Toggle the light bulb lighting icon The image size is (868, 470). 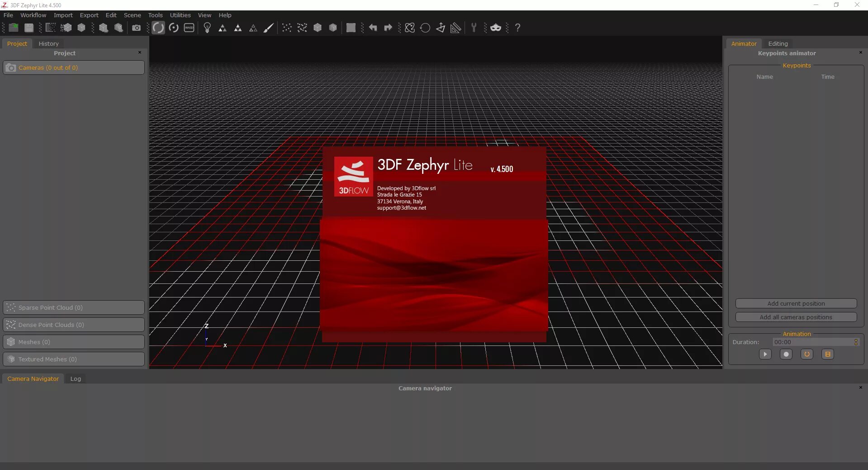pyautogui.click(x=207, y=28)
